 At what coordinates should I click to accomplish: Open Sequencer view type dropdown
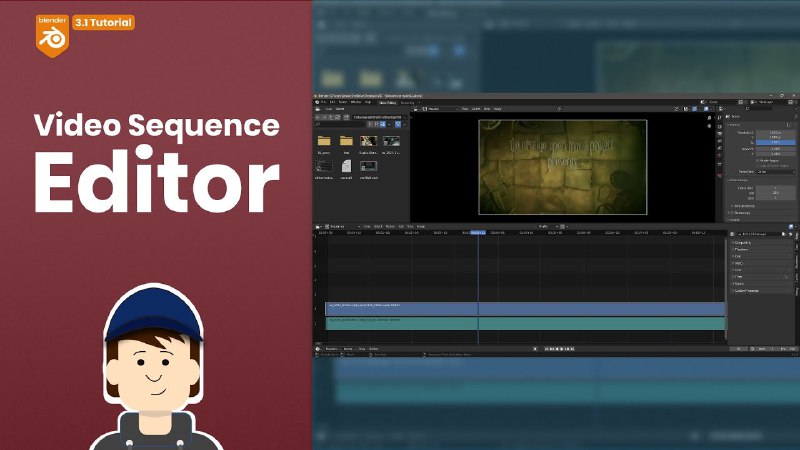pyautogui.click(x=342, y=226)
